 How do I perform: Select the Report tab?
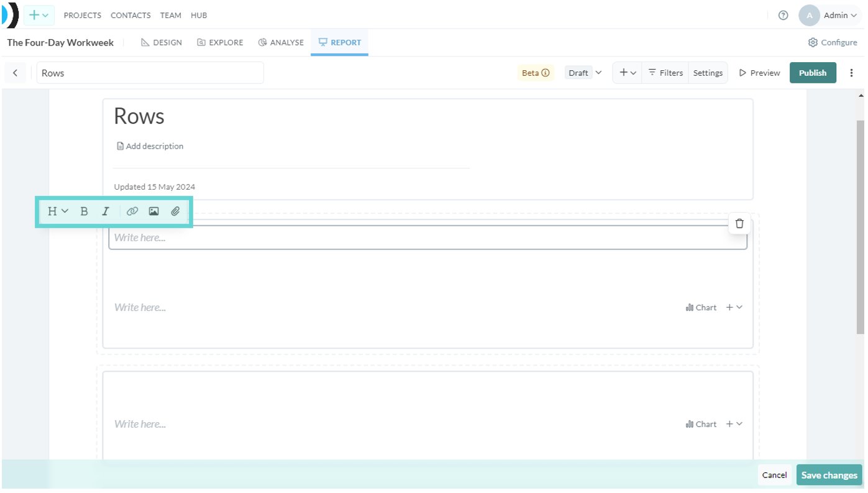click(x=339, y=42)
